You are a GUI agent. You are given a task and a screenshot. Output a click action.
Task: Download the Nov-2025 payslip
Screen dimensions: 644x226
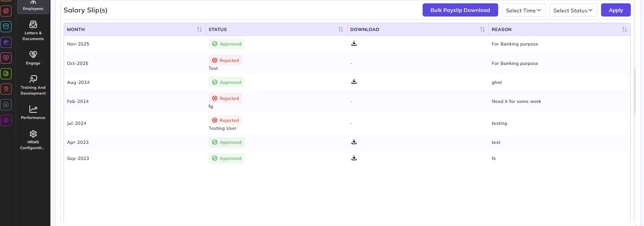[x=354, y=43]
